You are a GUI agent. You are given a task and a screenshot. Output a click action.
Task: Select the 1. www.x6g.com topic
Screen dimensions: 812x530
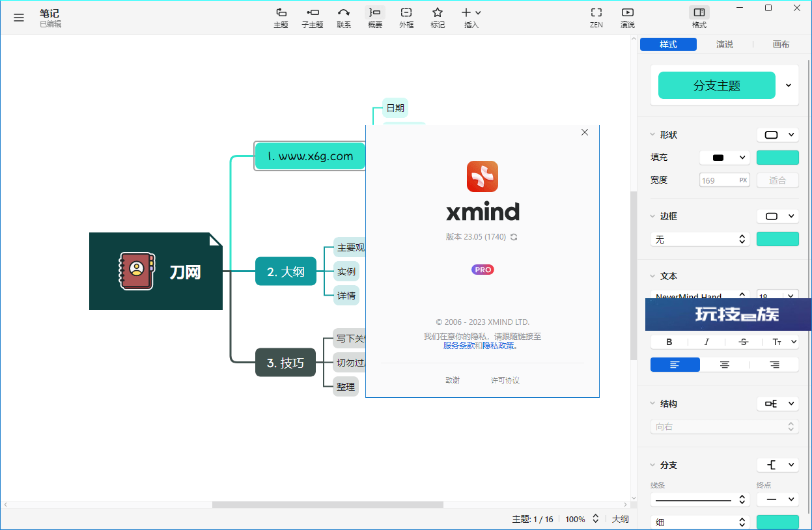(x=310, y=156)
